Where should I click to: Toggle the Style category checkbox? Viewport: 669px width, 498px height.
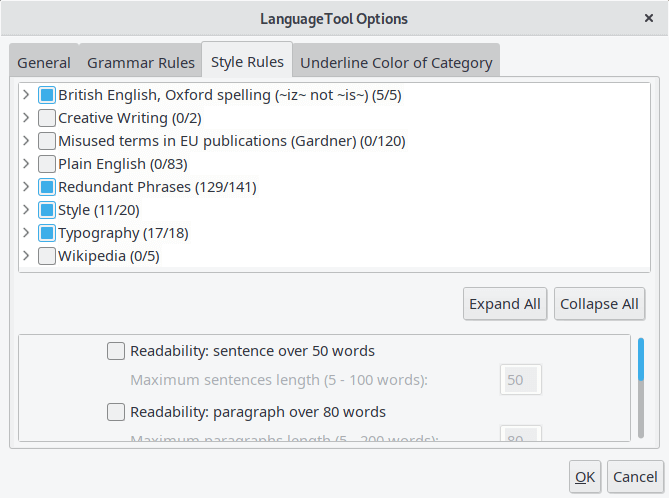tap(47, 210)
